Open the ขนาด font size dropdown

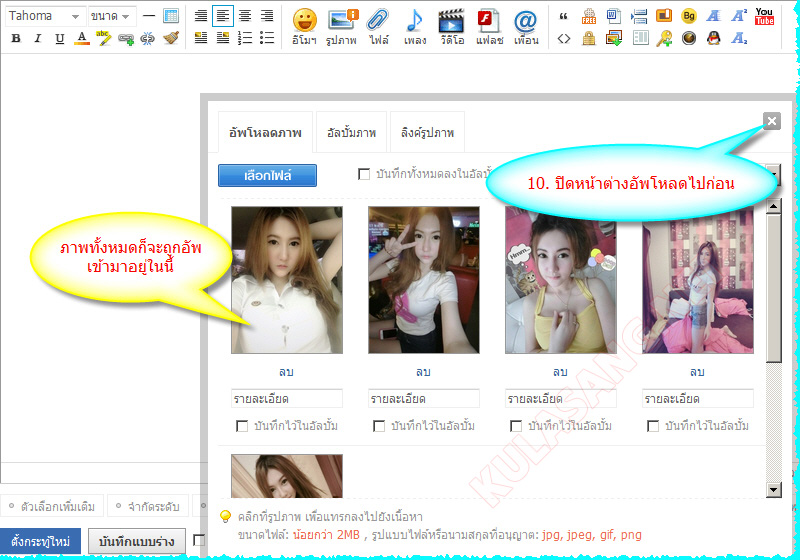click(112, 16)
